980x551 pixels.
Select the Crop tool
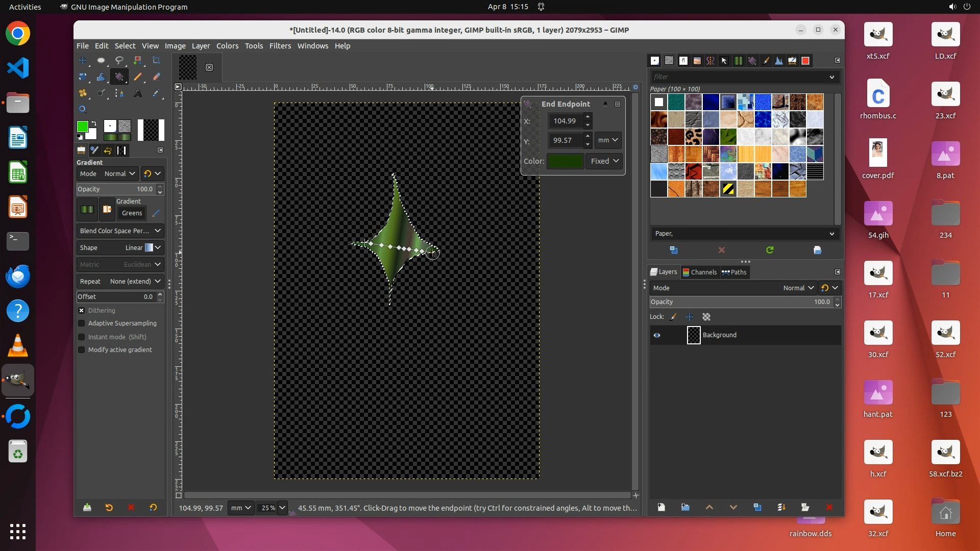pos(156,60)
